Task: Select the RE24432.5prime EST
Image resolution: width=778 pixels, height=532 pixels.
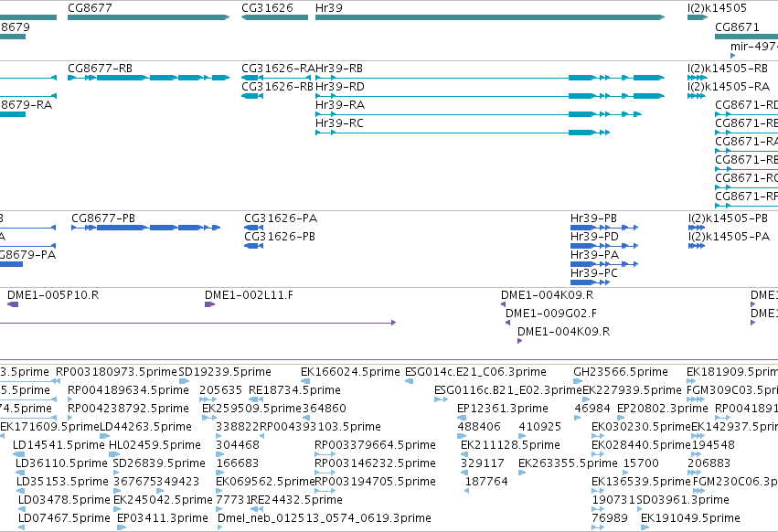Action: (x=297, y=501)
